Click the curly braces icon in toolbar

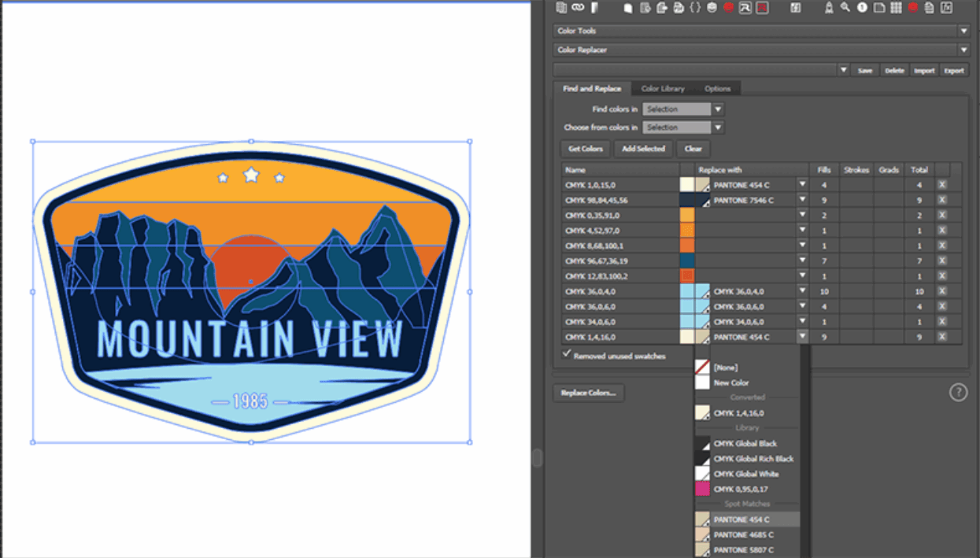695,8
